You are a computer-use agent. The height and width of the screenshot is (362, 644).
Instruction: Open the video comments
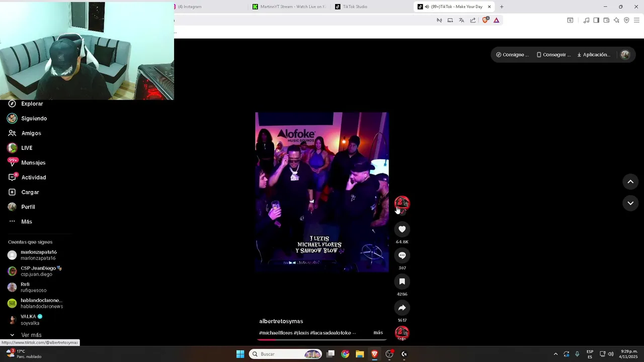(x=402, y=255)
